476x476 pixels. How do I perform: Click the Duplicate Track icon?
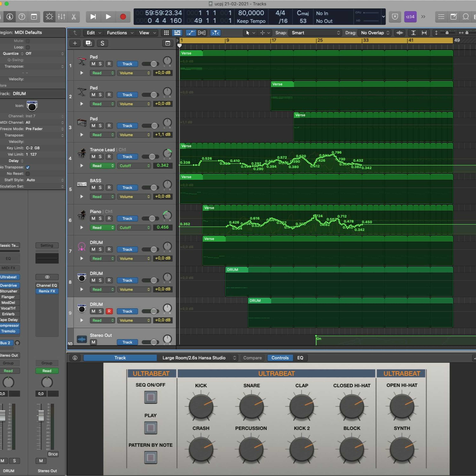88,43
